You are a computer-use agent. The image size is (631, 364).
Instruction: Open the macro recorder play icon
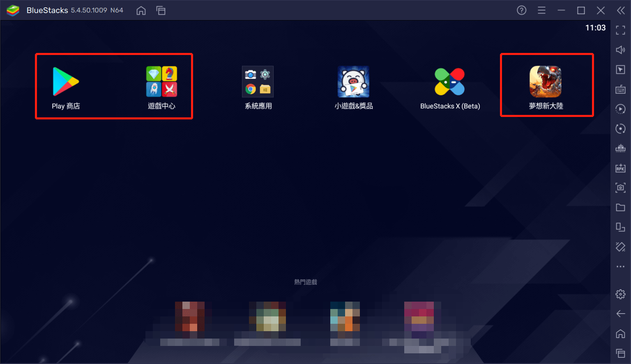tap(620, 109)
